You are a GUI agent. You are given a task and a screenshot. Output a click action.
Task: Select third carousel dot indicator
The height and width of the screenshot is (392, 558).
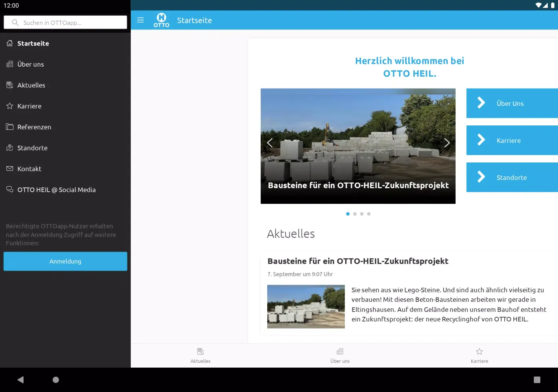pos(362,214)
